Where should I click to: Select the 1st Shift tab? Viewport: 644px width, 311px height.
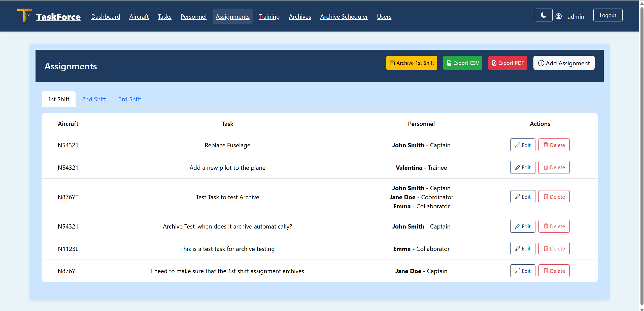coord(59,99)
